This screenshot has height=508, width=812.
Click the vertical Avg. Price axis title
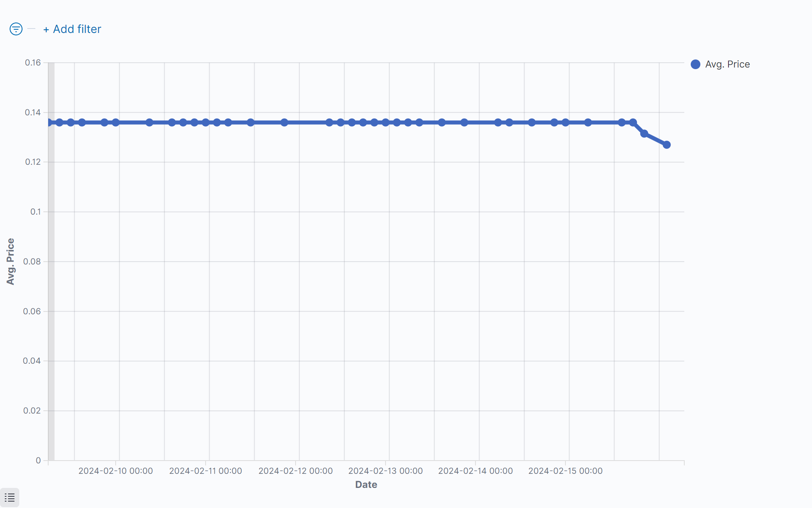(10, 261)
